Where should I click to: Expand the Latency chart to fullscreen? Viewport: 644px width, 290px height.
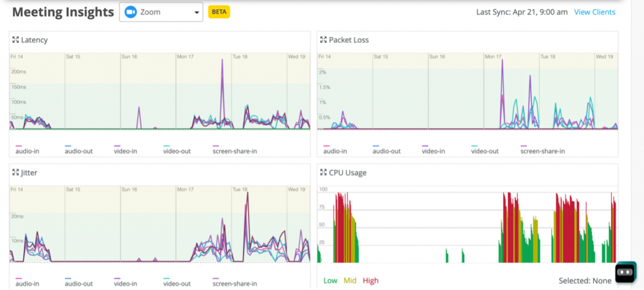pos(16,40)
